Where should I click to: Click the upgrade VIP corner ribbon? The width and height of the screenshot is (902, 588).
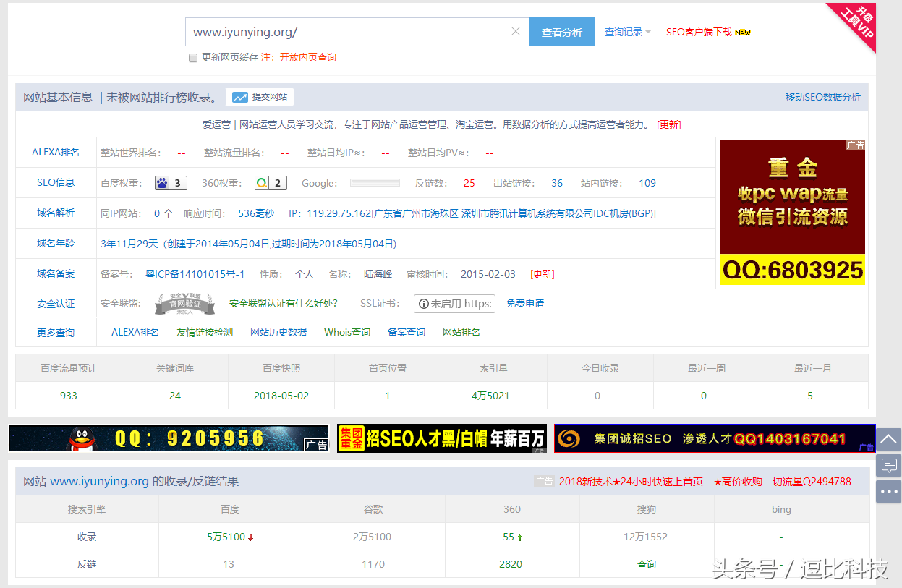pos(857,21)
